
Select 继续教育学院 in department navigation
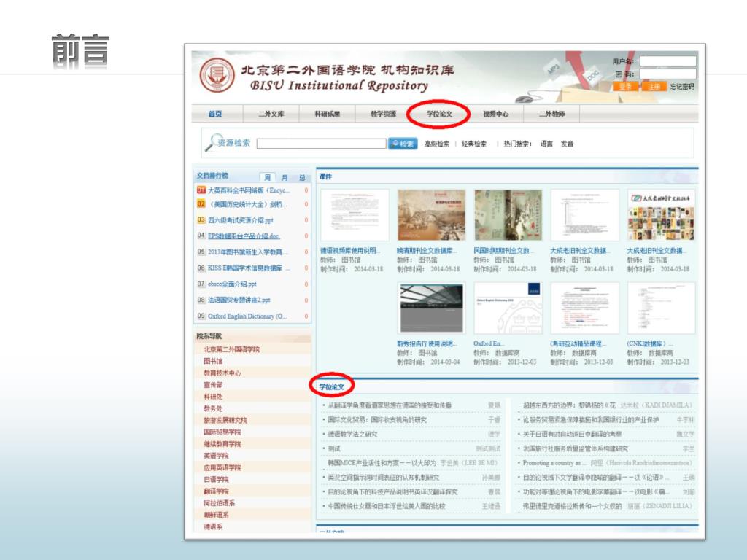click(x=222, y=444)
